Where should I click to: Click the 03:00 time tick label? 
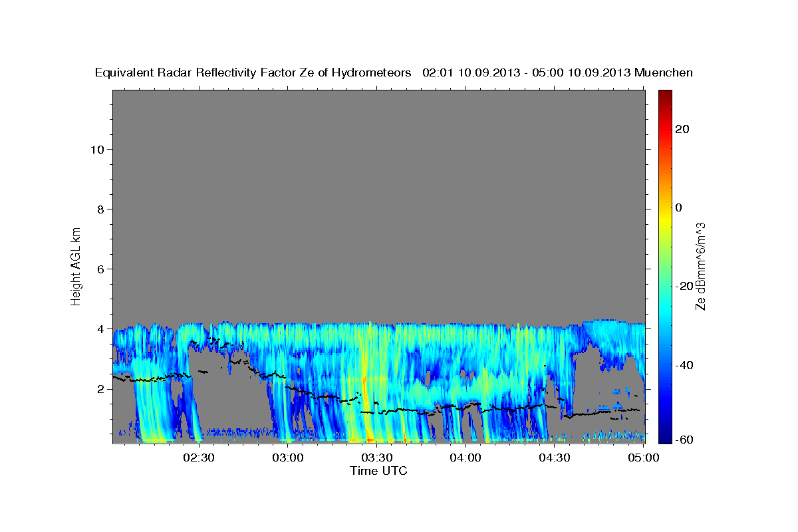[288, 458]
